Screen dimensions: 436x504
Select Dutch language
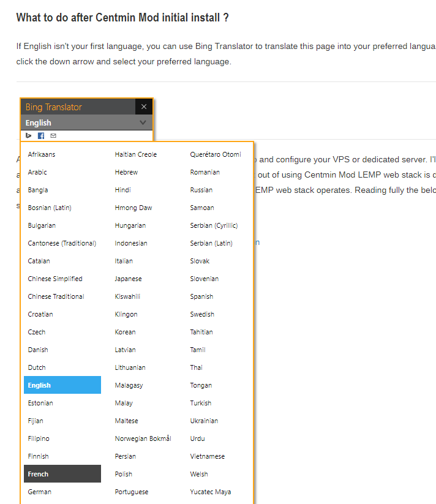coord(37,367)
